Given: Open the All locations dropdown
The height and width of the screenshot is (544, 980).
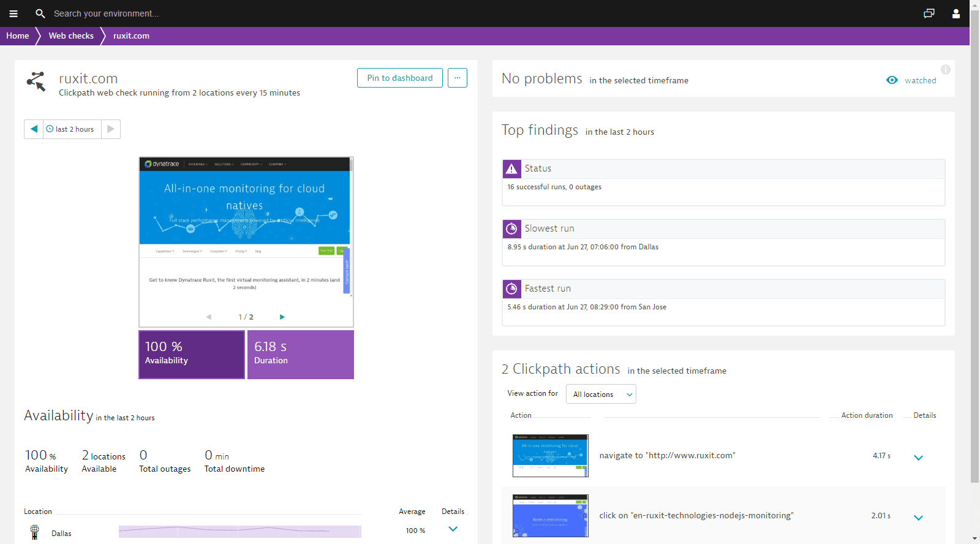Looking at the screenshot, I should (x=601, y=394).
